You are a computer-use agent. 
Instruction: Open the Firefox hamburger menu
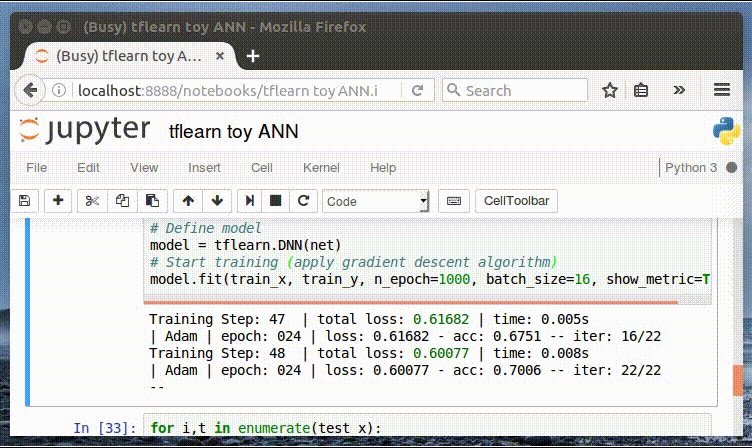721,90
